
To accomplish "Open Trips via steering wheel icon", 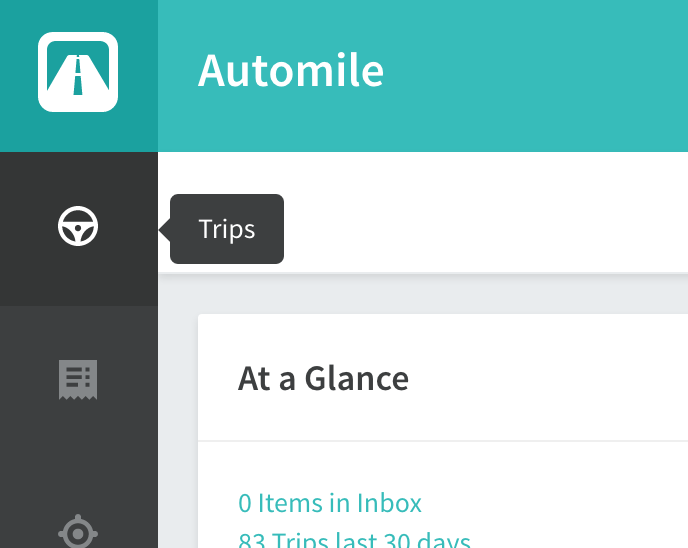I will [x=78, y=226].
